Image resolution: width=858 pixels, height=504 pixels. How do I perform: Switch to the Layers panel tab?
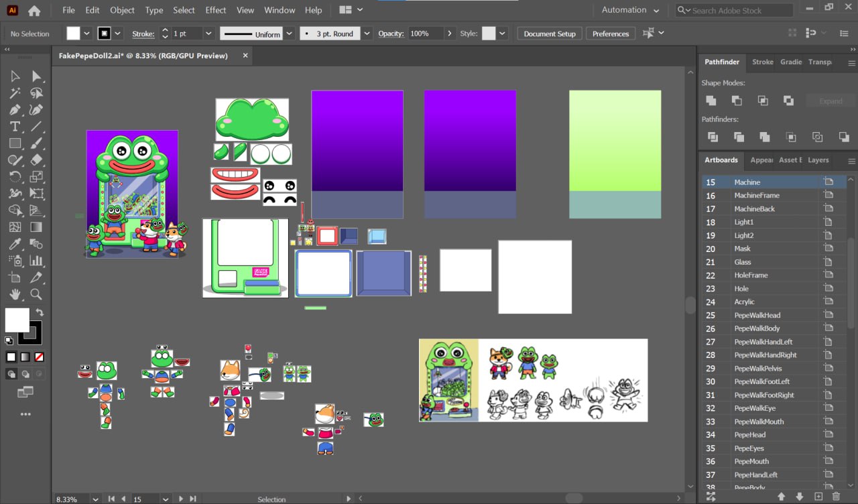click(818, 160)
